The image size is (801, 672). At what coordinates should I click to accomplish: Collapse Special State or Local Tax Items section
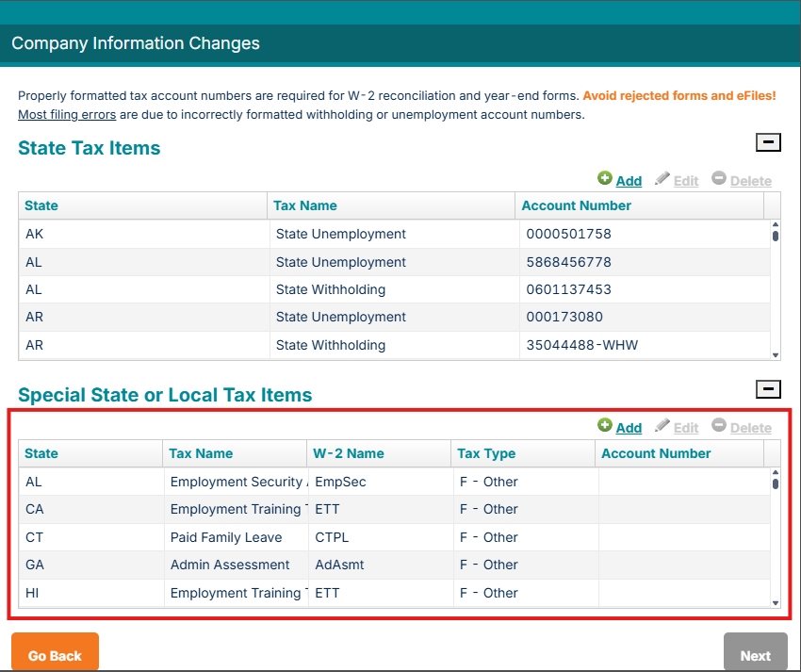click(768, 389)
